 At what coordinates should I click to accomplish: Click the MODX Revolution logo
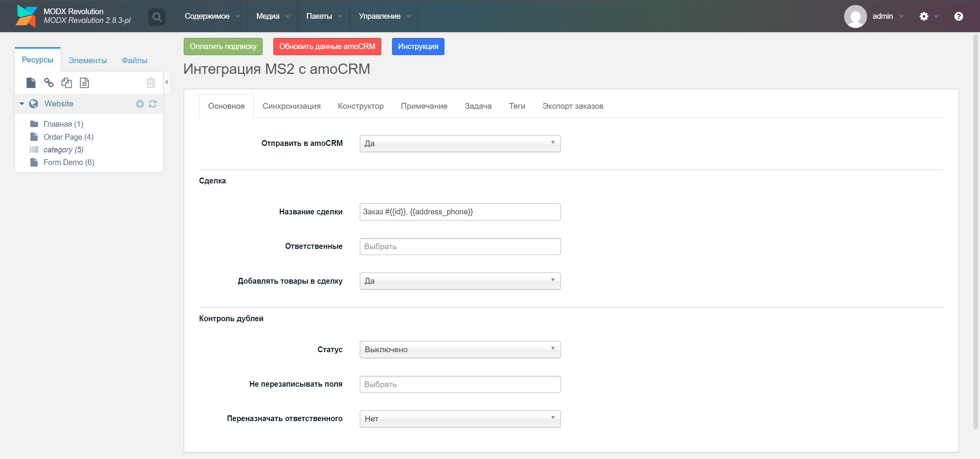point(26,16)
